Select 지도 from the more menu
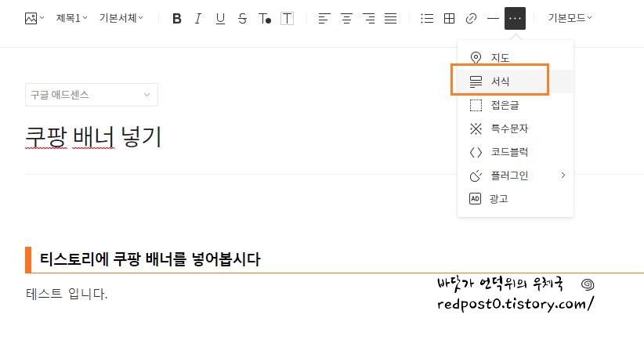This screenshot has height=340, width=644. coord(515,58)
